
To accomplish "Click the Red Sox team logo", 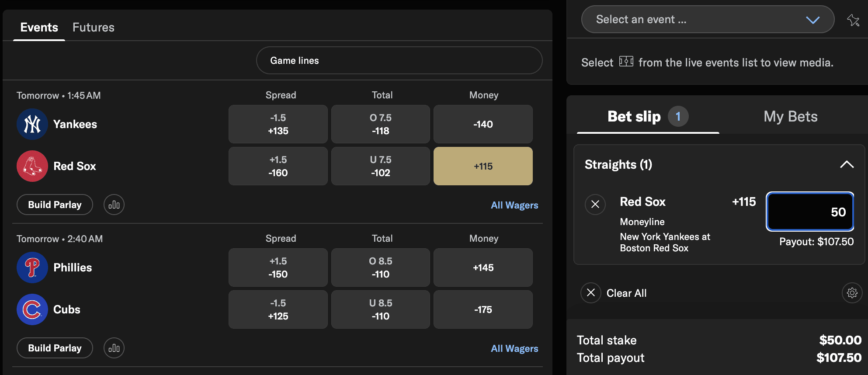I will pos(32,166).
